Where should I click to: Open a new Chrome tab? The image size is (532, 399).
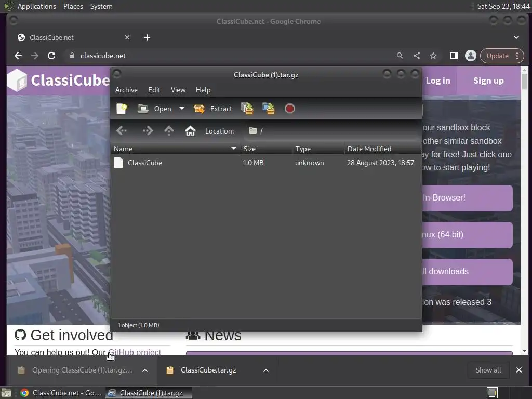[147, 37]
